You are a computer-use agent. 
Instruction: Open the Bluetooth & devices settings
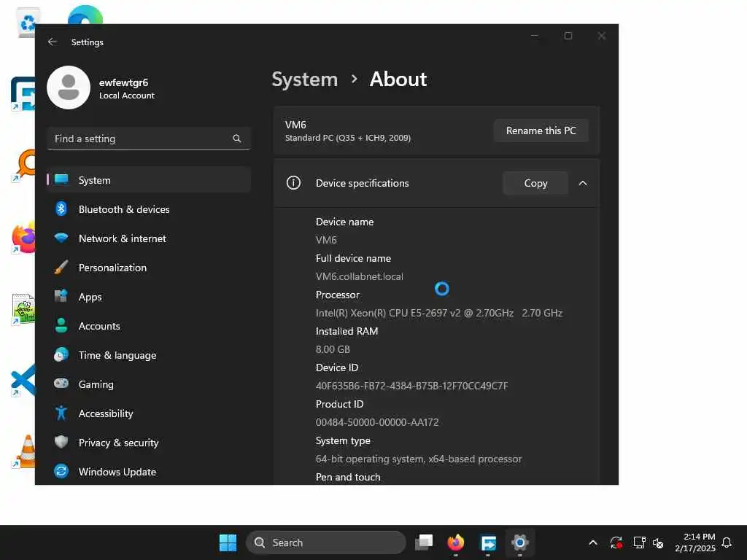point(149,209)
